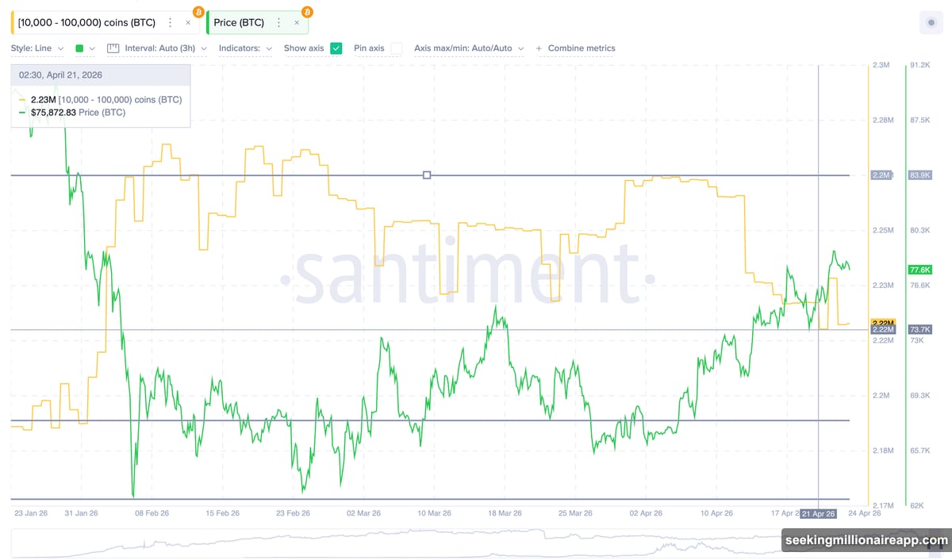Select the Price (BTC) metric tab

click(x=239, y=23)
